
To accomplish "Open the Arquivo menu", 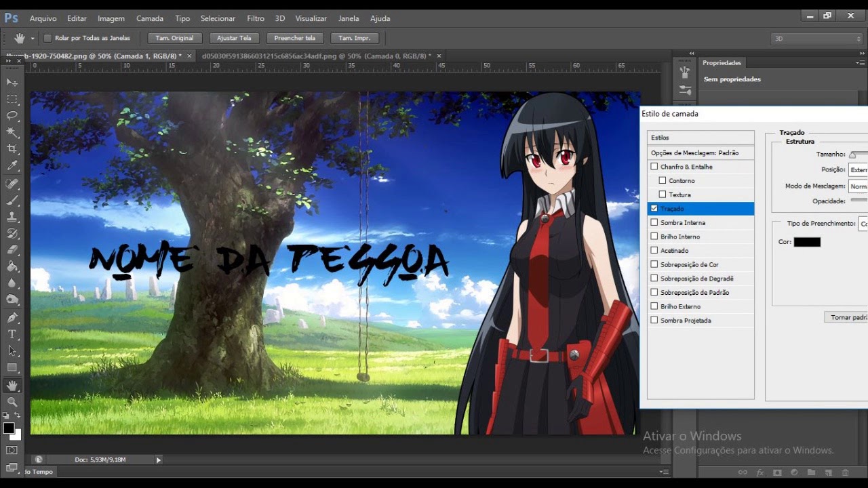I will (43, 18).
